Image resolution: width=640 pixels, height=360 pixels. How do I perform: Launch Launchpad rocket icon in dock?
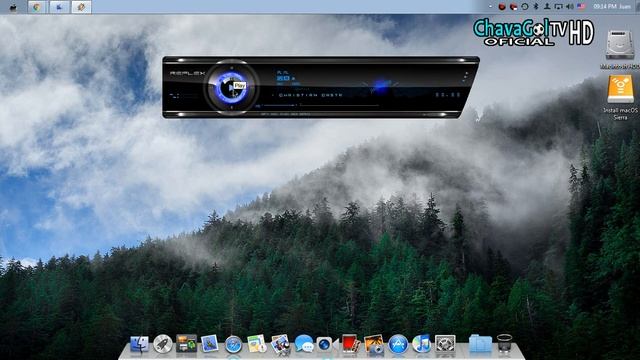pos(162,344)
